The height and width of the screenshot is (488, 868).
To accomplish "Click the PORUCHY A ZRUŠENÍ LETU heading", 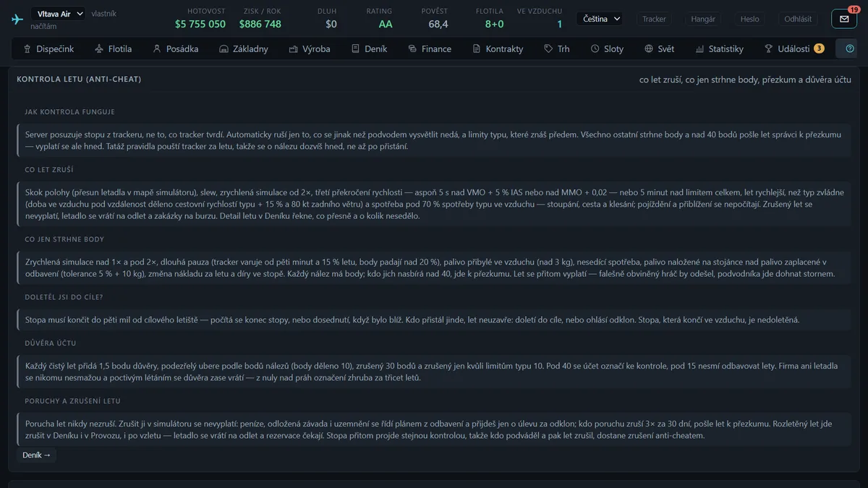I will pos(72,401).
